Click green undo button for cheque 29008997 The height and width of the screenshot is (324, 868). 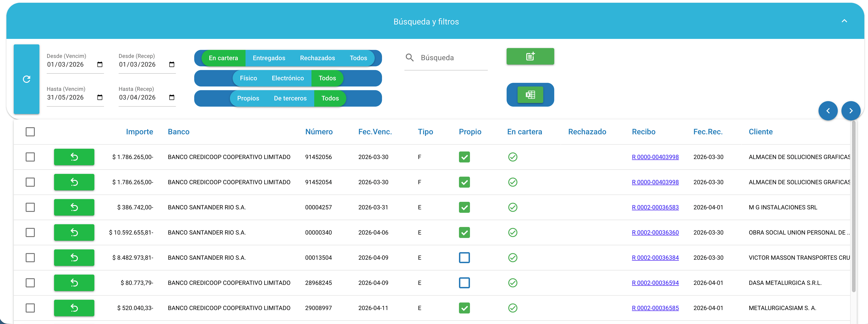pos(74,308)
